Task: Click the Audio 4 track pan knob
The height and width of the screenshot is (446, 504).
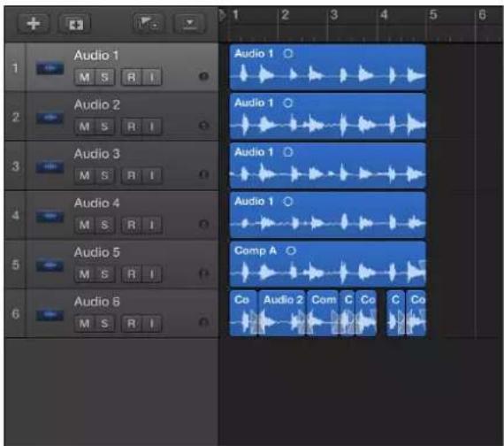Action: point(203,224)
